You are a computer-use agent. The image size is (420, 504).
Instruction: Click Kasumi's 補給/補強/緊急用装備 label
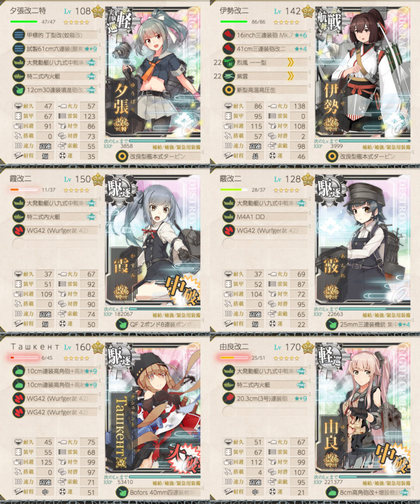(176, 315)
